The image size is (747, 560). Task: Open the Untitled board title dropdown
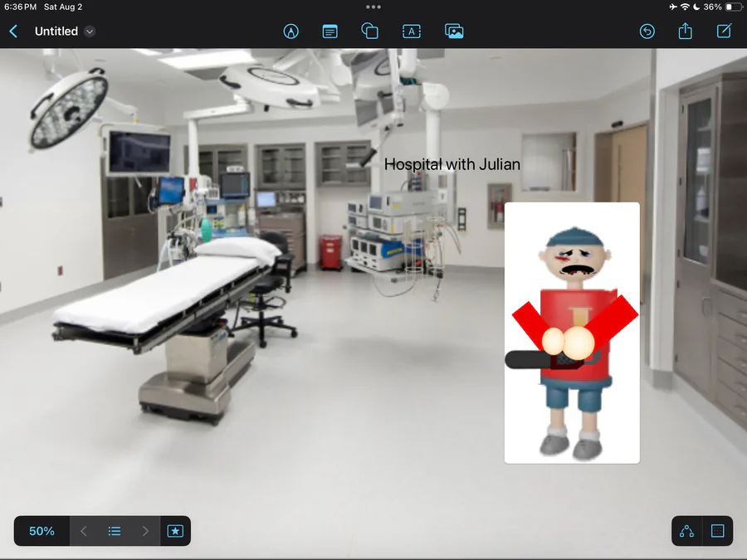pos(90,32)
